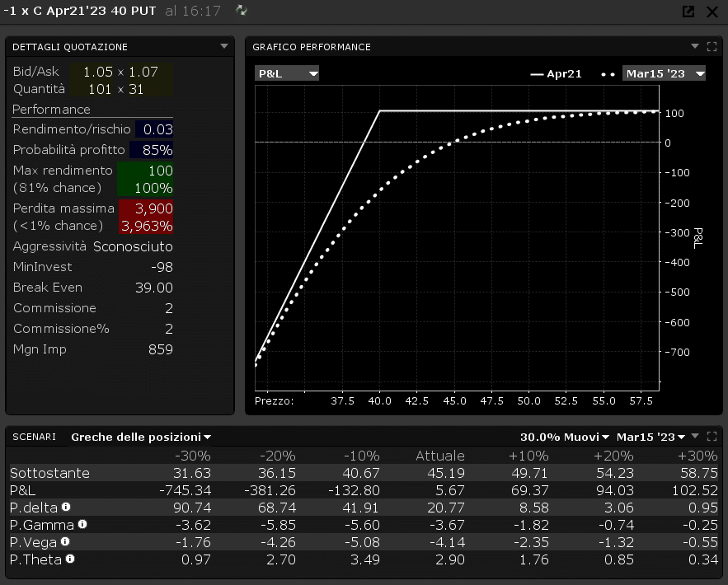
Task: Maximize the Grafico Performance panel
Action: 712,47
